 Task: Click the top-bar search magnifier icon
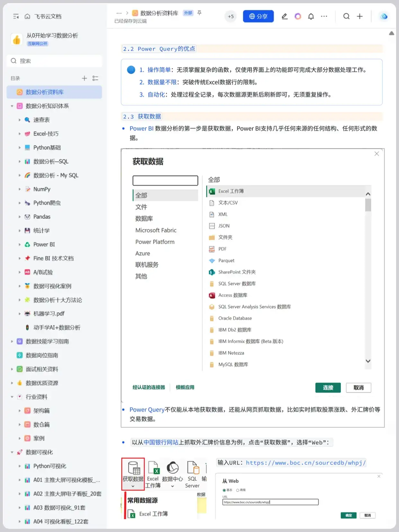[346, 16]
